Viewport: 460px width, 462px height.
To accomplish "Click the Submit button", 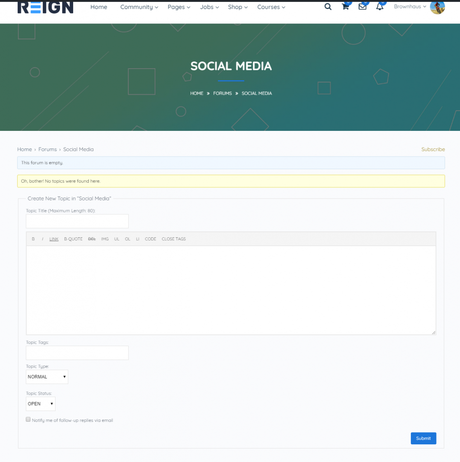I will [423, 438].
